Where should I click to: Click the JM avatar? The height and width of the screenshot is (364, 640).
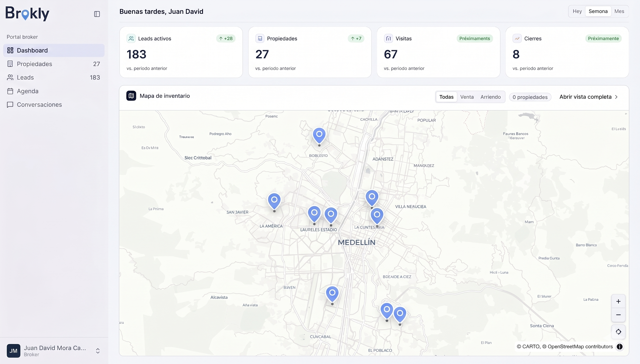[x=13, y=351]
